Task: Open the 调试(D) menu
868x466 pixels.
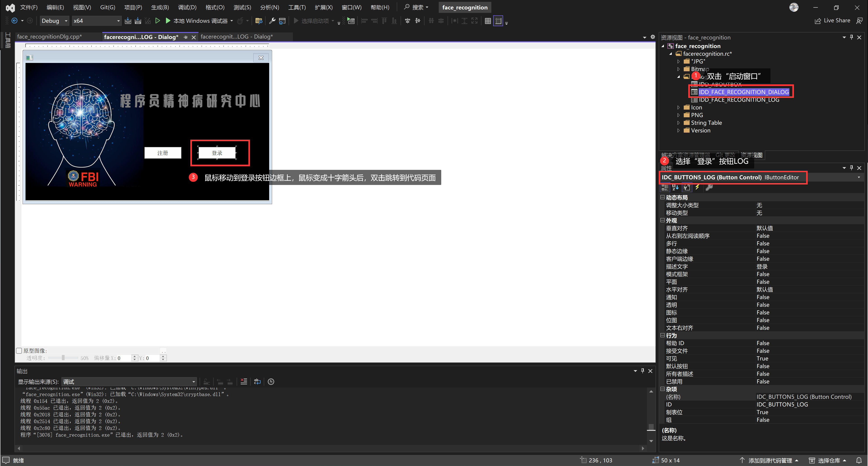Action: click(187, 7)
